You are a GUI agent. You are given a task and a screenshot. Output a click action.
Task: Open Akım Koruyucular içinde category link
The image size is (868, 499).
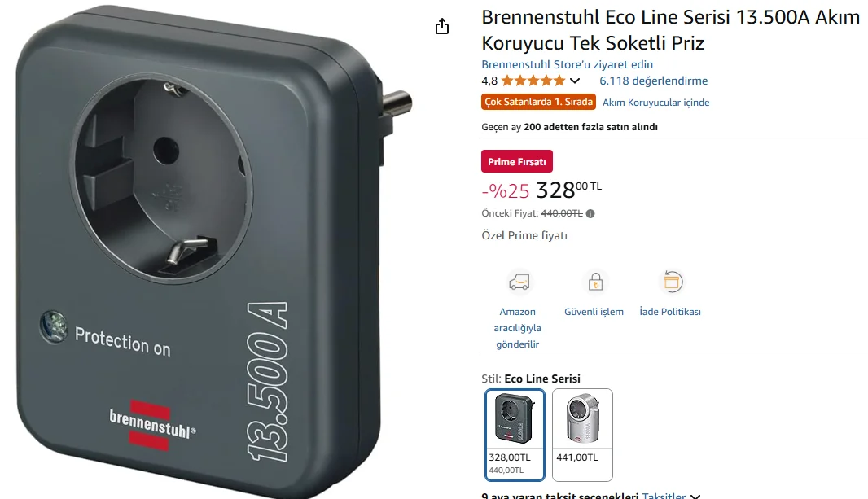pyautogui.click(x=656, y=103)
